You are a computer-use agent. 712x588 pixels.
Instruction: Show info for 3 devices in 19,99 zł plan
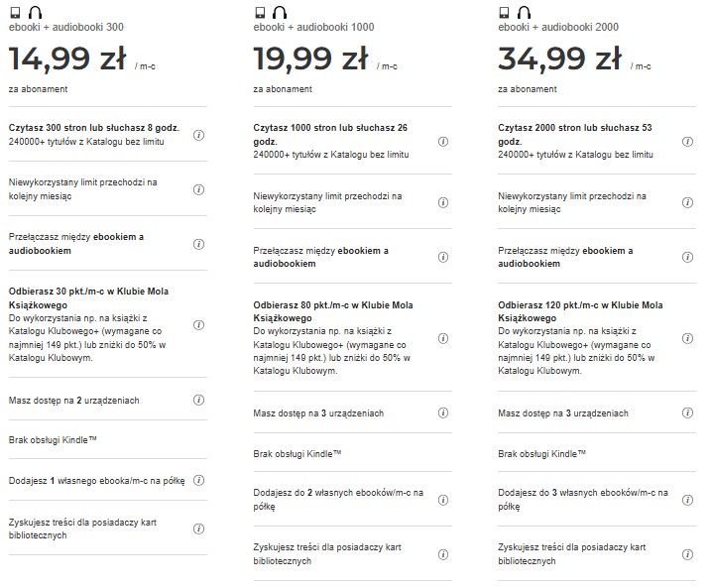(x=443, y=412)
